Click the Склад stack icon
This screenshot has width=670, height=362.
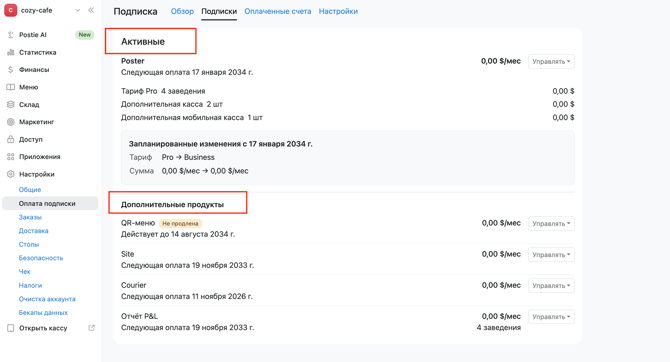11,104
